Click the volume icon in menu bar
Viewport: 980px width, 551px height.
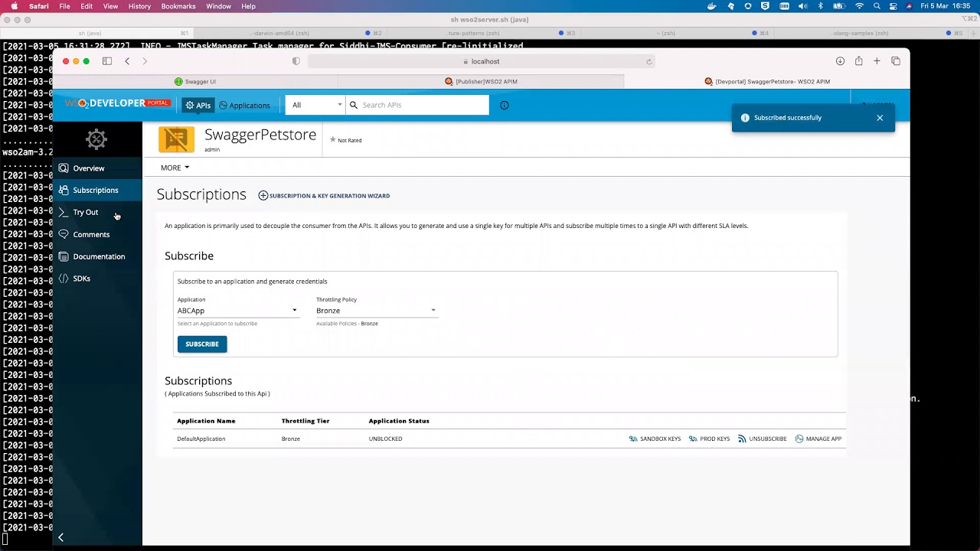tap(802, 6)
